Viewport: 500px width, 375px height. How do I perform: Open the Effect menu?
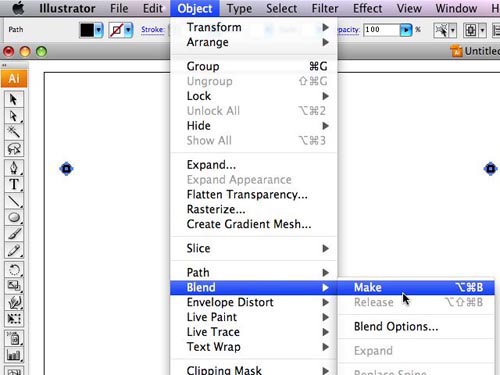(x=367, y=8)
